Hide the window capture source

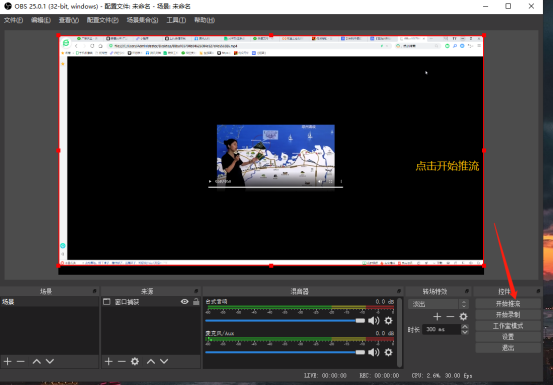click(x=184, y=301)
